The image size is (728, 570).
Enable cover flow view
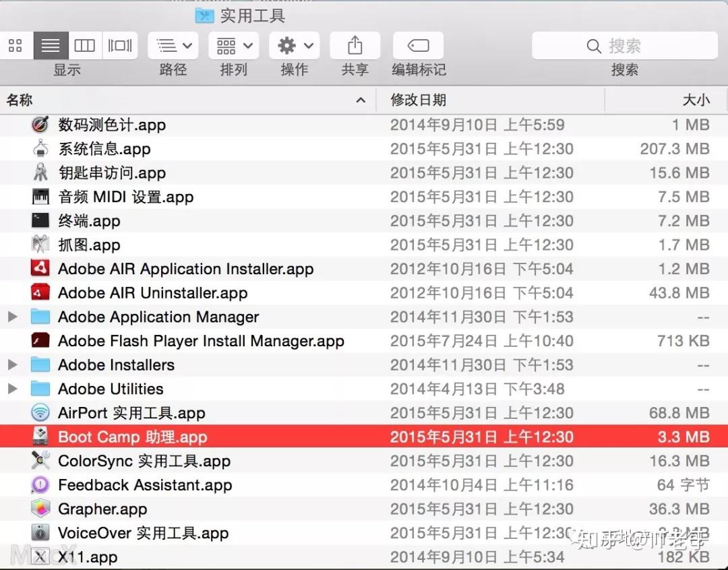click(x=120, y=45)
